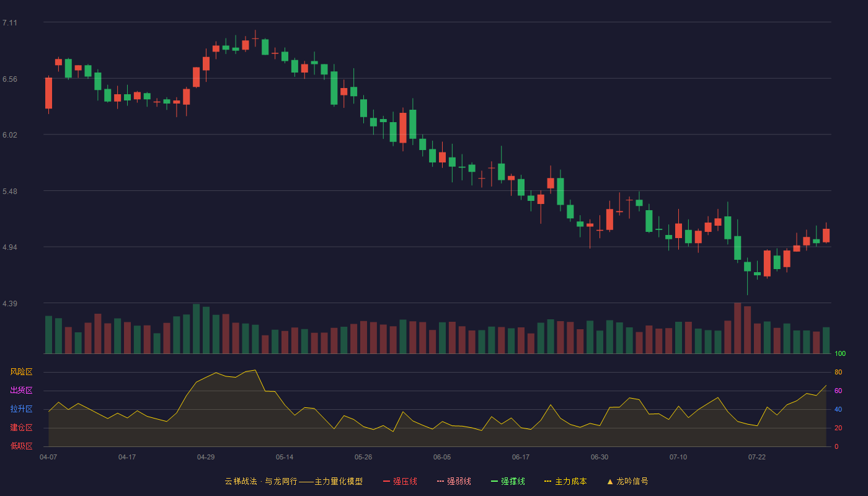
Task: Click the green 强撑线 legend line marker
Action: point(494,481)
